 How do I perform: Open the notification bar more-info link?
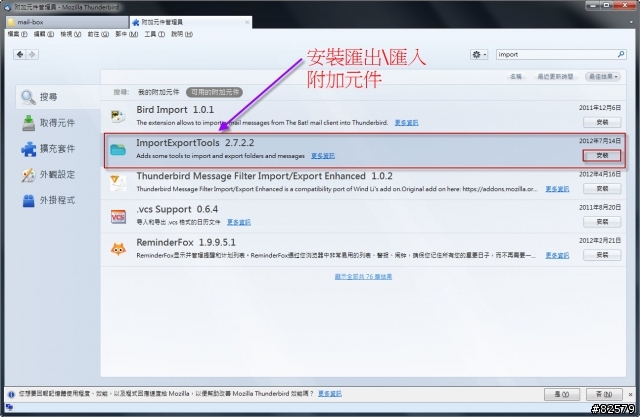(x=330, y=394)
